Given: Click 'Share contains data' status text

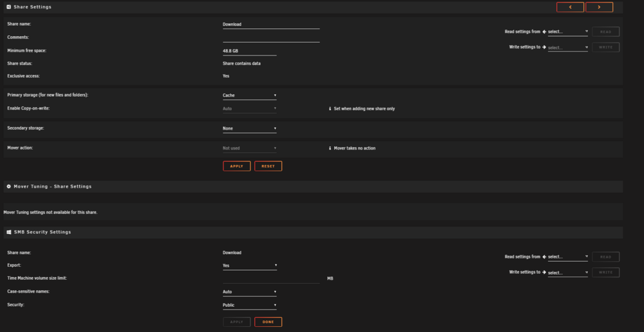Looking at the screenshot, I should (x=241, y=64).
